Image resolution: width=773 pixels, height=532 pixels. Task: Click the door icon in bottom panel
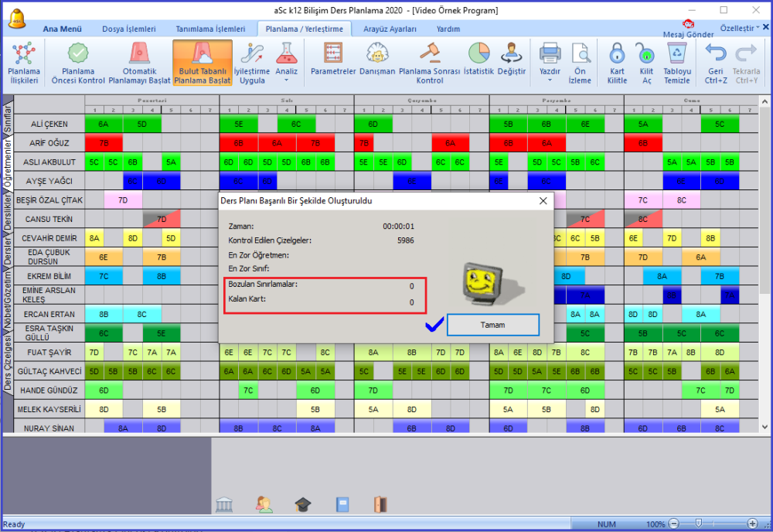380,504
